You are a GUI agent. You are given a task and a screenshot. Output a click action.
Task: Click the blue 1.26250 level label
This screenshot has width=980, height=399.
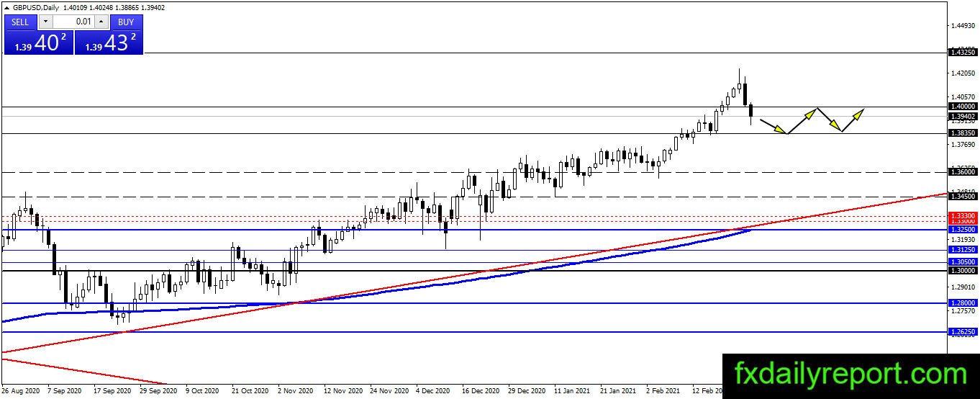[x=963, y=332]
